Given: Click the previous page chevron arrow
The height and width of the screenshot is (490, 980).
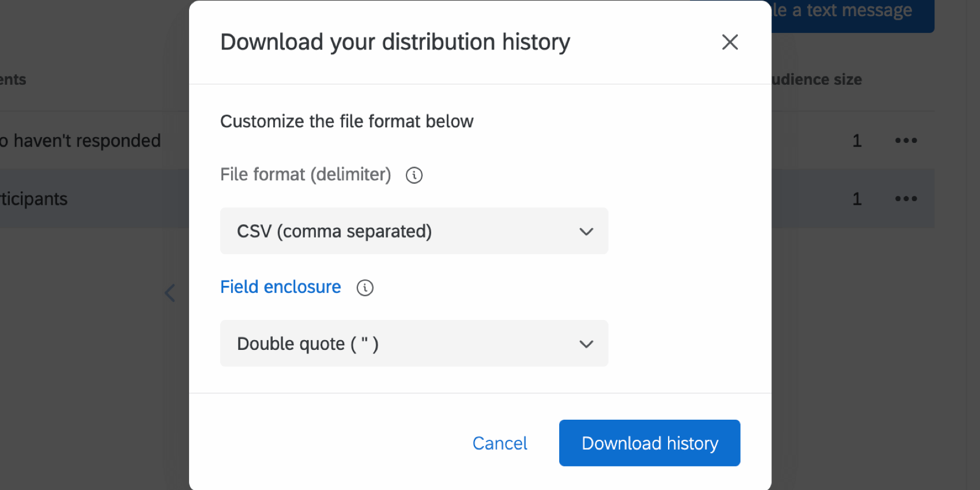Looking at the screenshot, I should click(170, 293).
